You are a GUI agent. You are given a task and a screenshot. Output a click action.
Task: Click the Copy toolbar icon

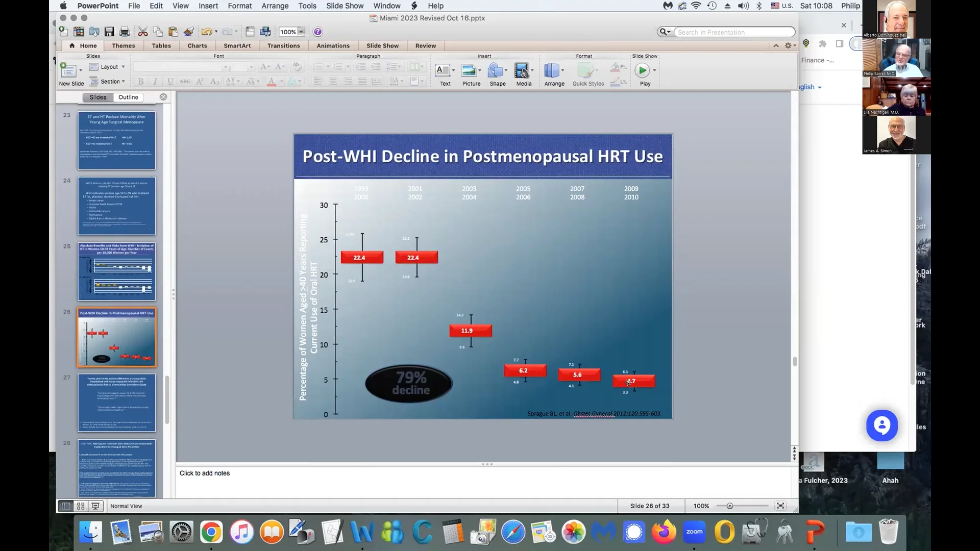click(158, 32)
